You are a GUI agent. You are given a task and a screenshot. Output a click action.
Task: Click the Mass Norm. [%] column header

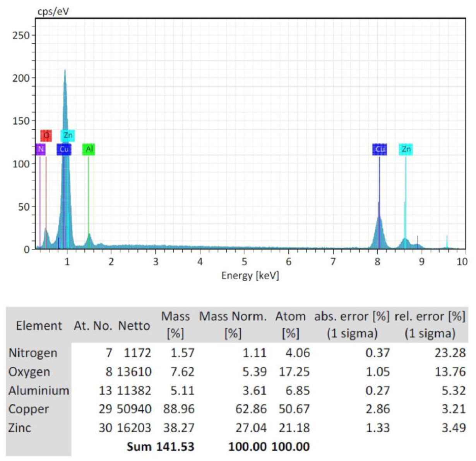(x=233, y=325)
